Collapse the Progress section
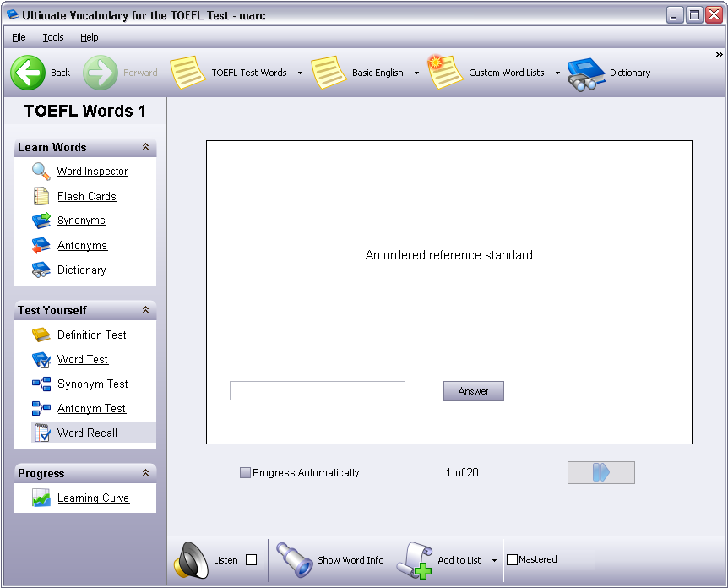Screen dimensions: 728x588 tap(145, 473)
